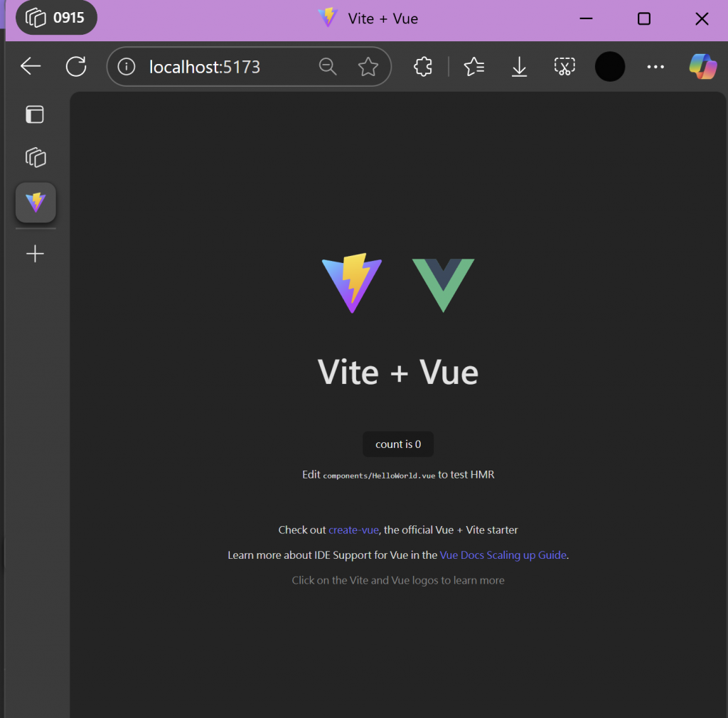Viewport: 728px width, 718px height.
Task: Open the 0915 workspace button
Action: [56, 18]
